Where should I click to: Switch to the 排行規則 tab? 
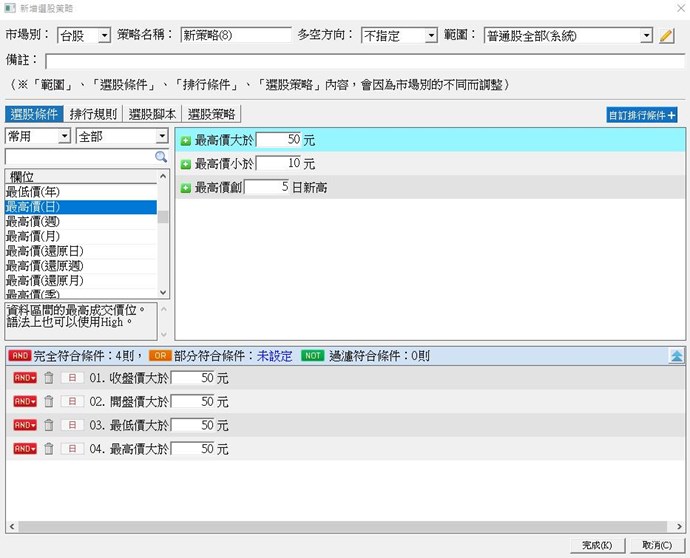(x=95, y=115)
